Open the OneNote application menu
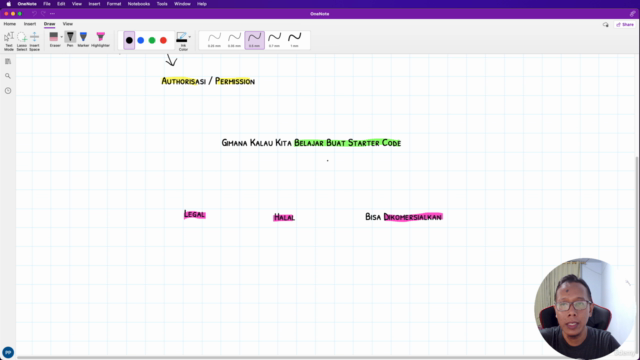The width and height of the screenshot is (640, 360). (27, 4)
